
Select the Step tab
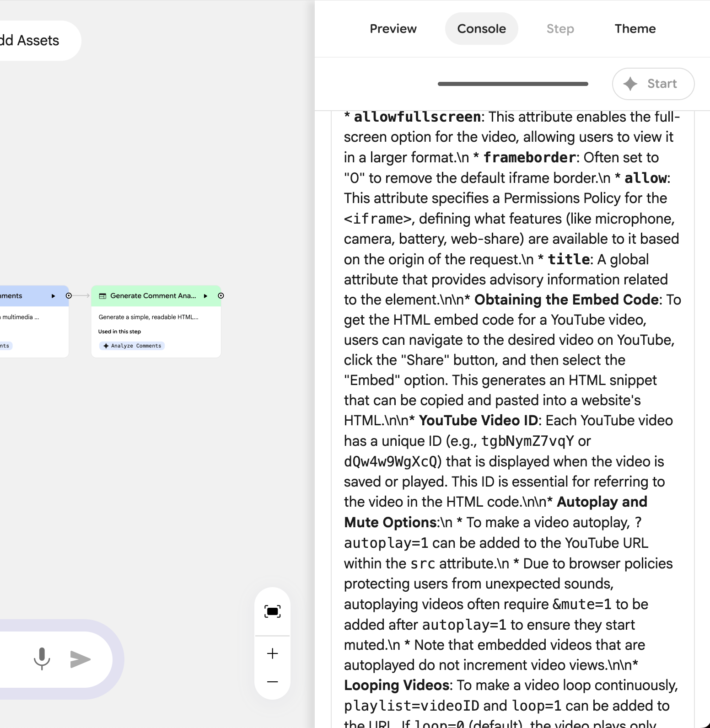[560, 29]
